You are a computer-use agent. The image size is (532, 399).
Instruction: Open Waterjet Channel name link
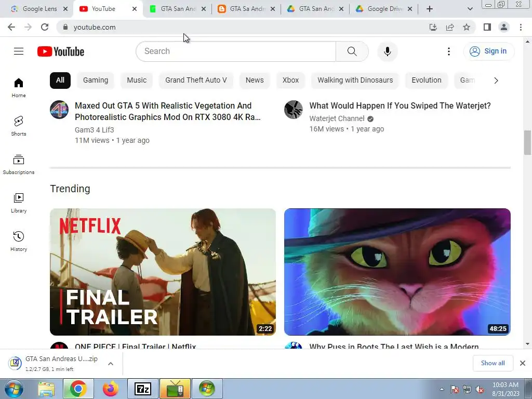coord(337,119)
